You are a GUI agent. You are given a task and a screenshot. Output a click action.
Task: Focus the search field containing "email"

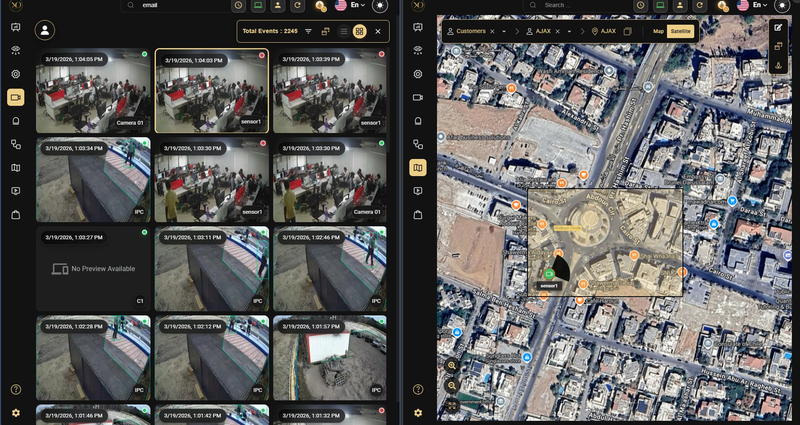point(176,5)
